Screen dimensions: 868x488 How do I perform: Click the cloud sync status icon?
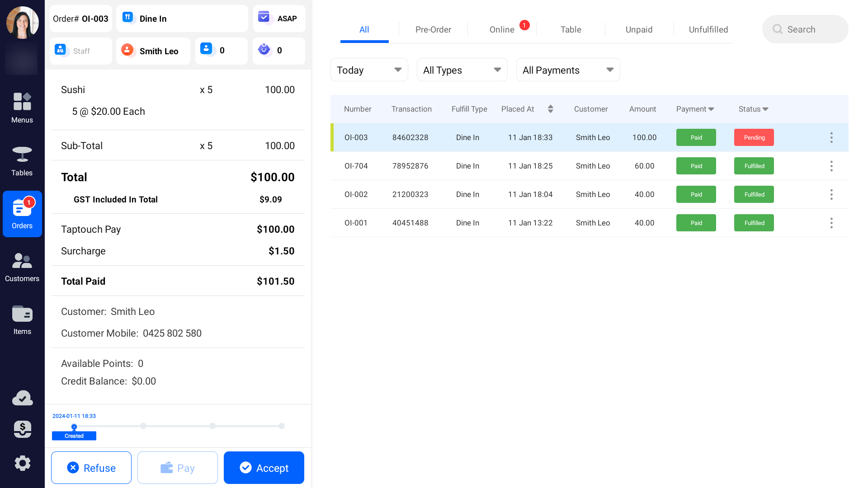pos(22,398)
